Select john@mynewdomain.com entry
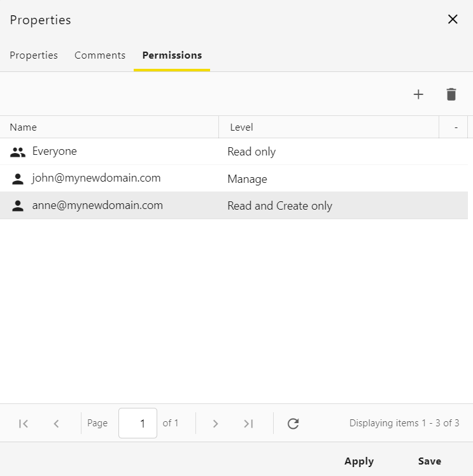473x476 pixels. tap(96, 178)
